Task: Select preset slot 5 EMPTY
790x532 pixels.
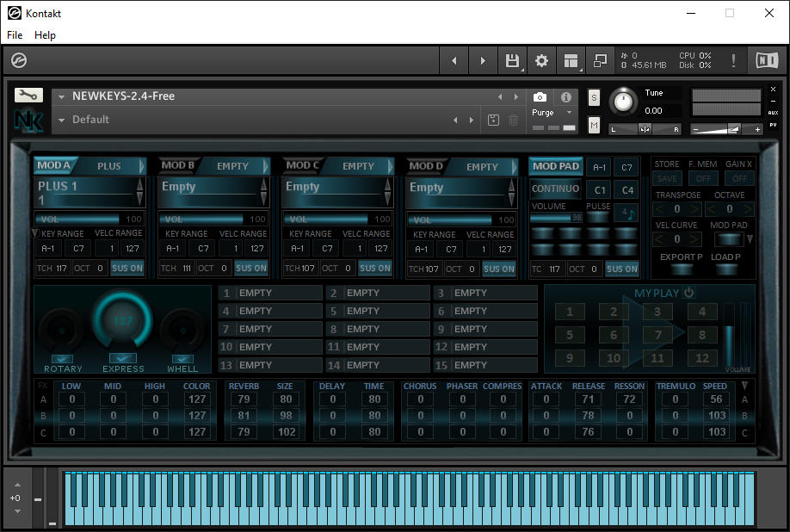Action: (378, 311)
